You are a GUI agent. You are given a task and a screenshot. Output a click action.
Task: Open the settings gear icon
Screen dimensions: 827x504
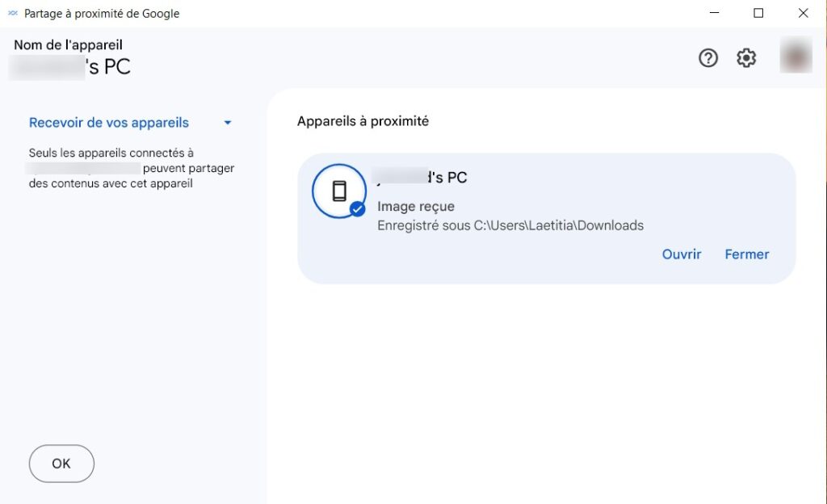(x=745, y=58)
